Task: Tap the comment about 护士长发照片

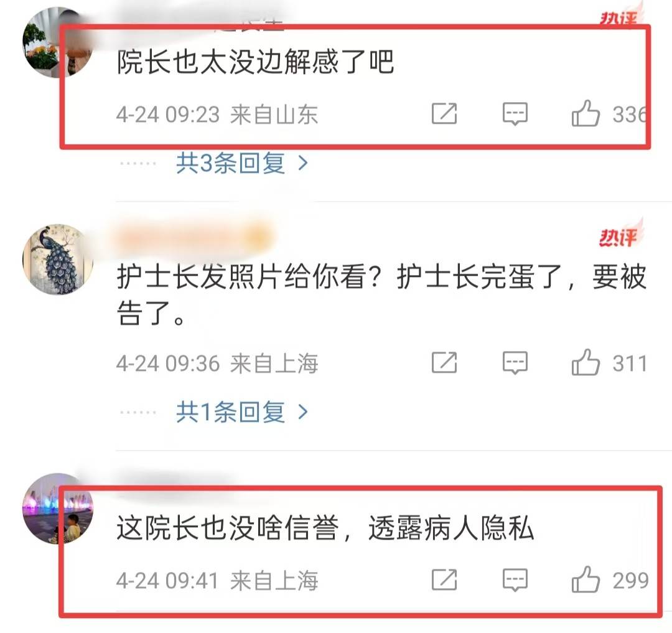Action: [381, 295]
